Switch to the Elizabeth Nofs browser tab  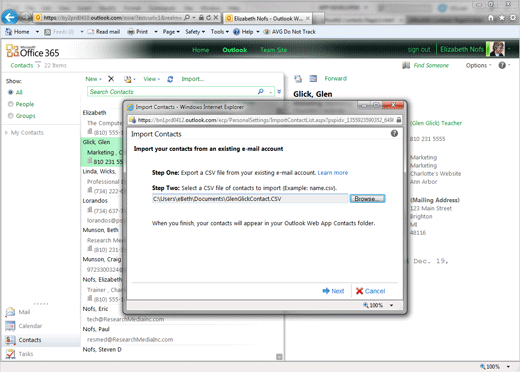268,18
